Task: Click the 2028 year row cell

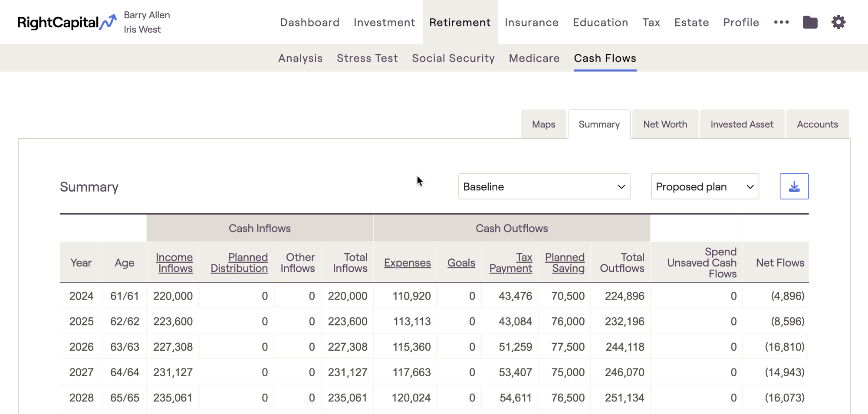Action: coord(82,398)
